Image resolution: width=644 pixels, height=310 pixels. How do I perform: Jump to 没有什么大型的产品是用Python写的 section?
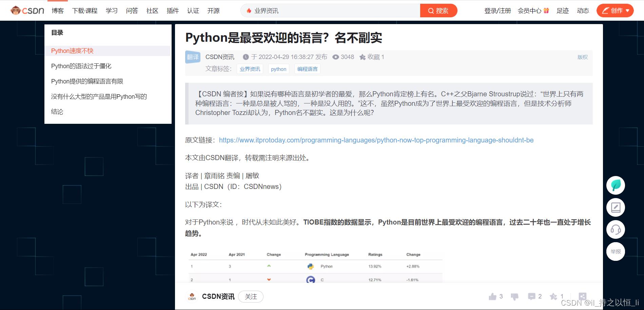(99, 97)
